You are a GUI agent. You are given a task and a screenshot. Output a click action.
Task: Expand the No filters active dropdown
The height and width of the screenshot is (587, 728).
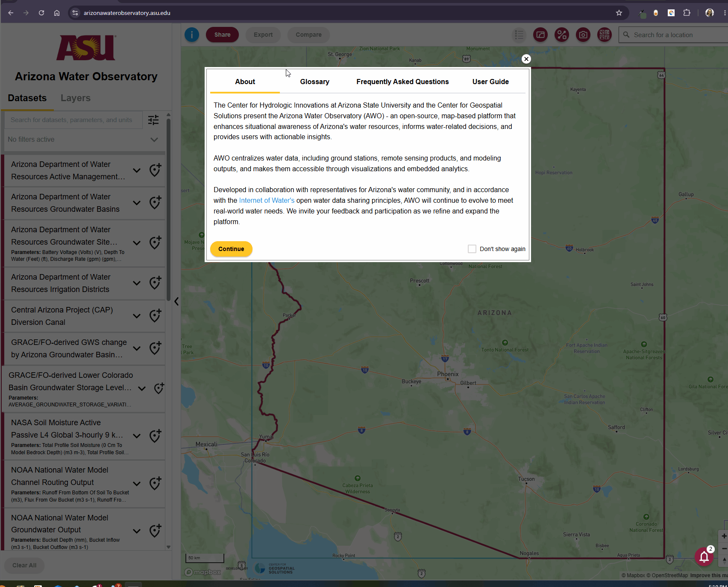[x=154, y=140]
